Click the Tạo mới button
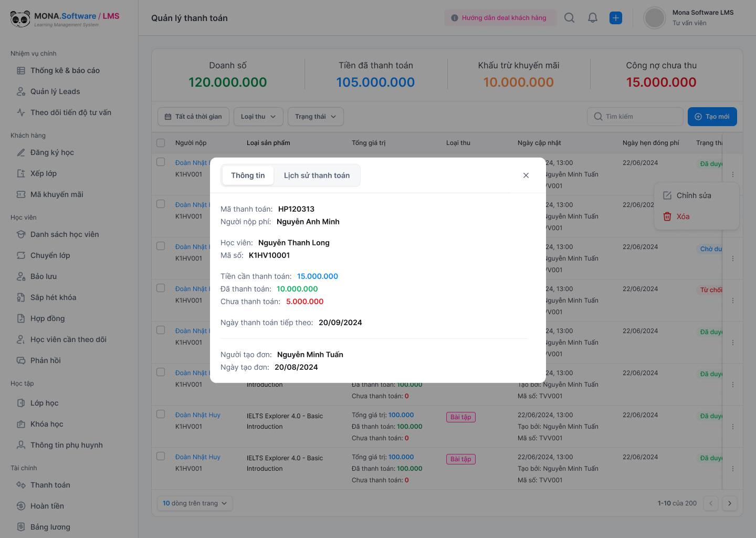This screenshot has height=538, width=756. point(712,117)
